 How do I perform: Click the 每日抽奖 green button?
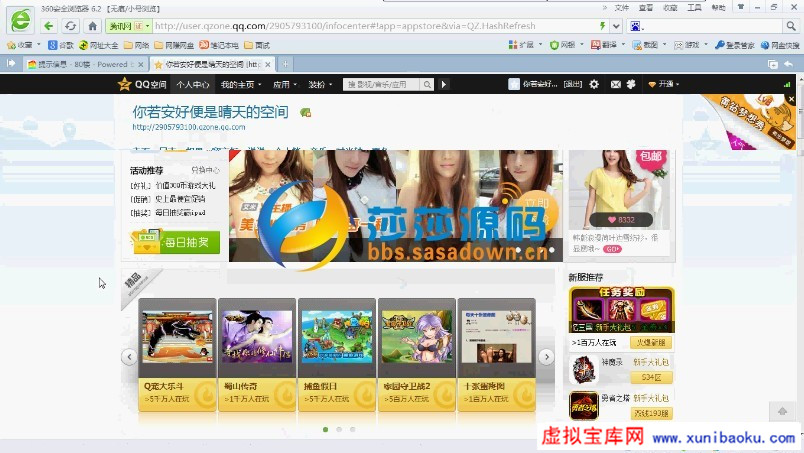click(x=176, y=242)
